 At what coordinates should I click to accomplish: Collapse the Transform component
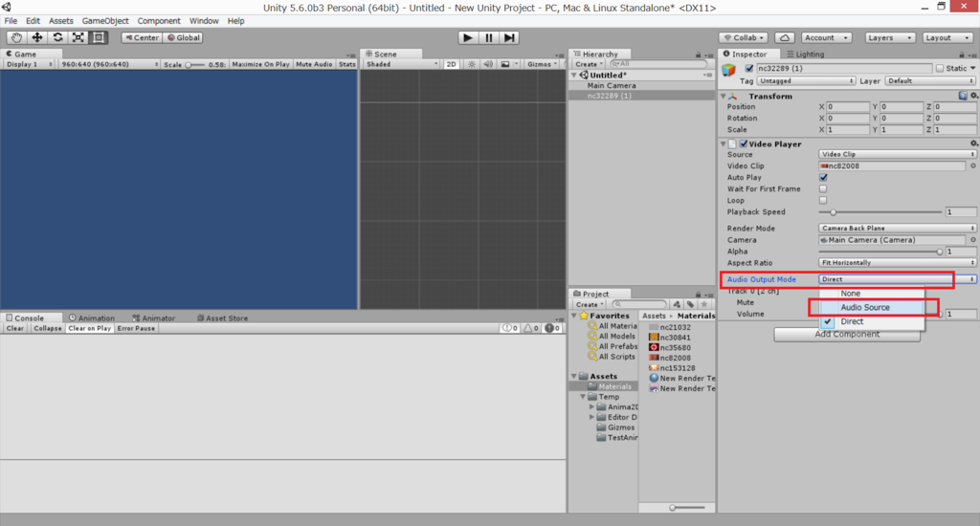(x=724, y=97)
